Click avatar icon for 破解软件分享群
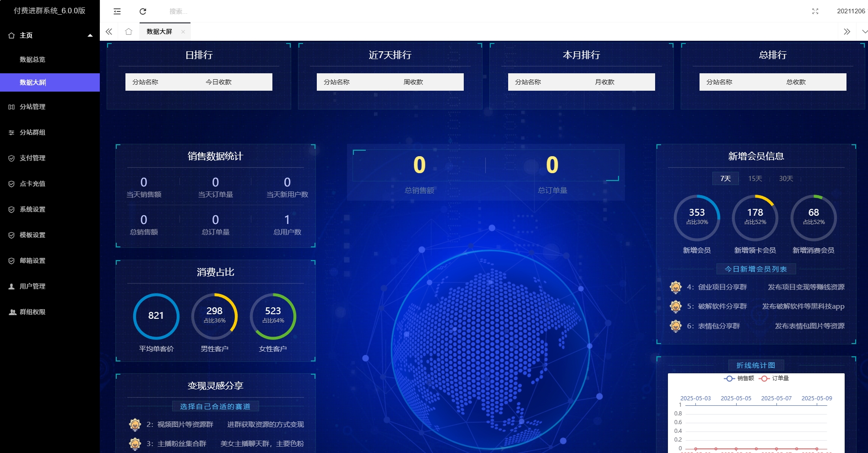This screenshot has height=453, width=868. pyautogui.click(x=676, y=306)
